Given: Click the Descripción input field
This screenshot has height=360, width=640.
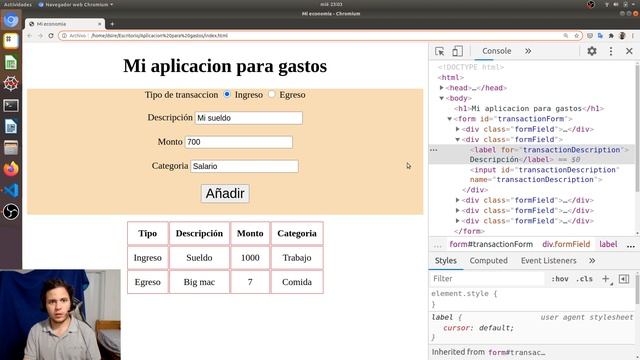Looking at the screenshot, I should point(249,118).
